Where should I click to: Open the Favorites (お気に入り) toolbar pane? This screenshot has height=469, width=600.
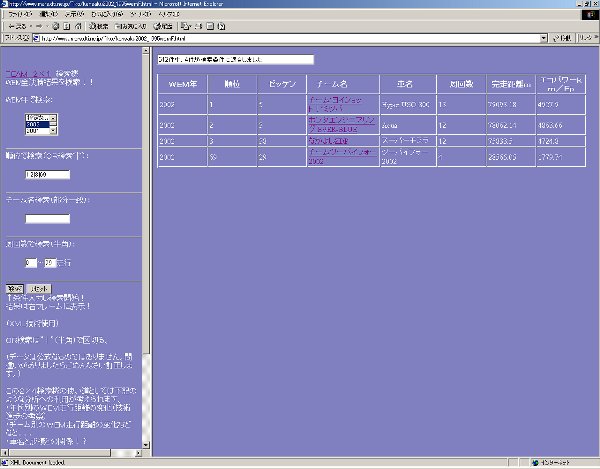tap(131, 26)
